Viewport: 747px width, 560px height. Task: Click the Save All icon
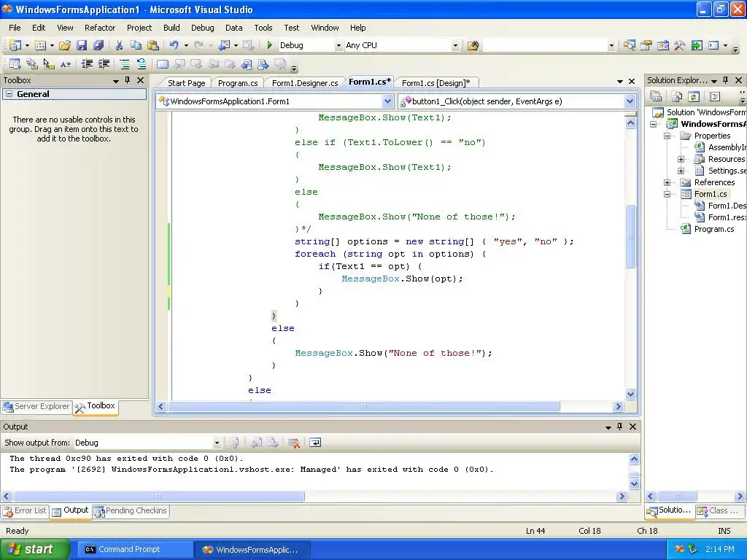(98, 45)
